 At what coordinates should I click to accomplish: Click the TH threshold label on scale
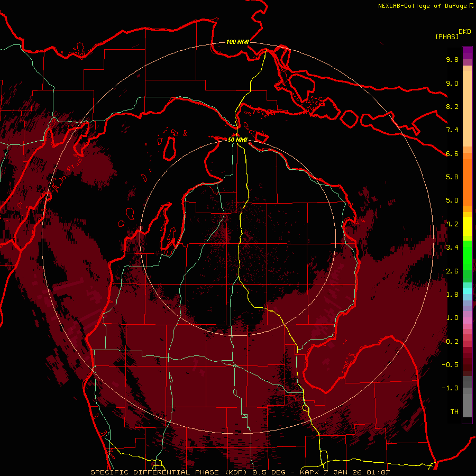(454, 412)
